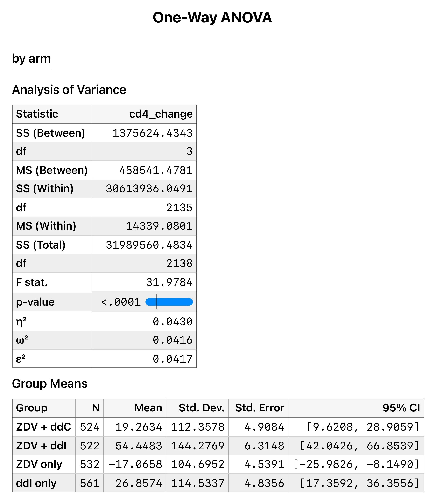This screenshot has width=436, height=504.
Task: Select the MS (Between) row label
Action: (x=52, y=170)
